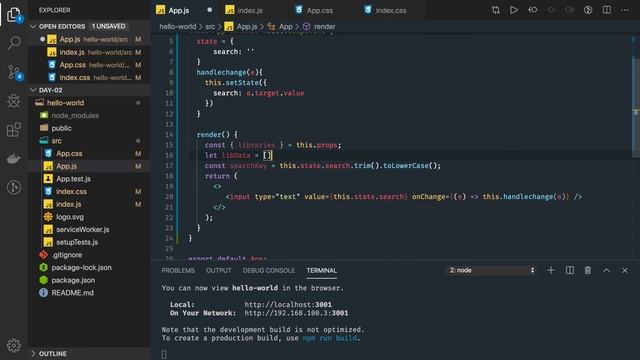
Task: Click the circular arrow icon before split editor
Action: pyautogui.click(x=588, y=10)
